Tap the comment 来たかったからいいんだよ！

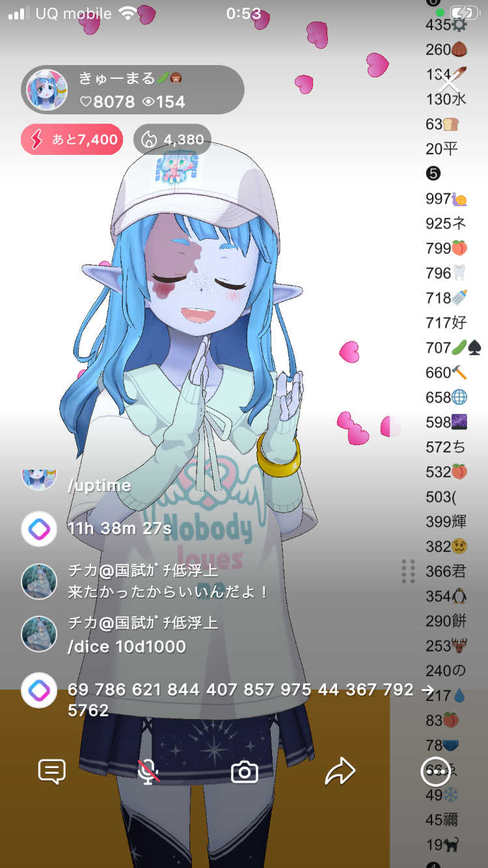pos(168,592)
